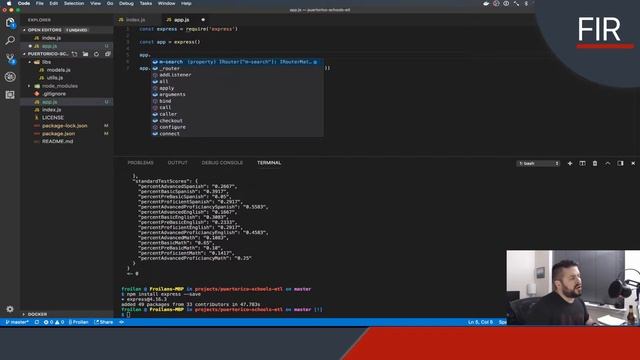This screenshot has height=360, width=640.
Task: Click the master branch indicator in status bar
Action: tap(17, 322)
